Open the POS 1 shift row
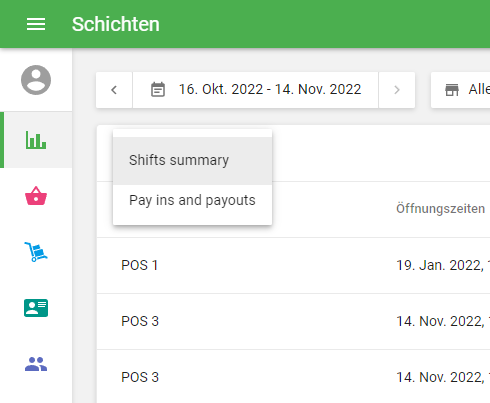The height and width of the screenshot is (403, 490). click(x=293, y=266)
